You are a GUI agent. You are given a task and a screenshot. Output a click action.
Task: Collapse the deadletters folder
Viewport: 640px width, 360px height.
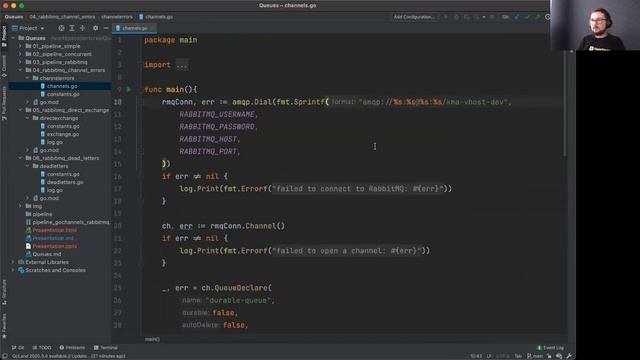click(27, 166)
